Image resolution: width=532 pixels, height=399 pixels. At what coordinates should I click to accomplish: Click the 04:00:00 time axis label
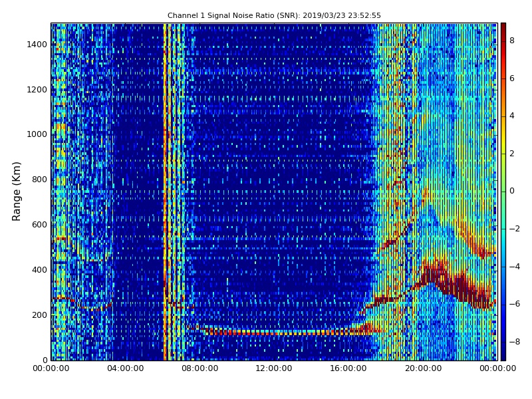126,368
